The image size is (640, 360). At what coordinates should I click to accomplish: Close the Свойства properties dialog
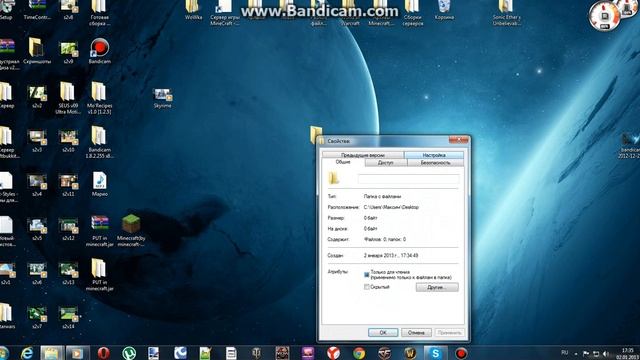[458, 140]
